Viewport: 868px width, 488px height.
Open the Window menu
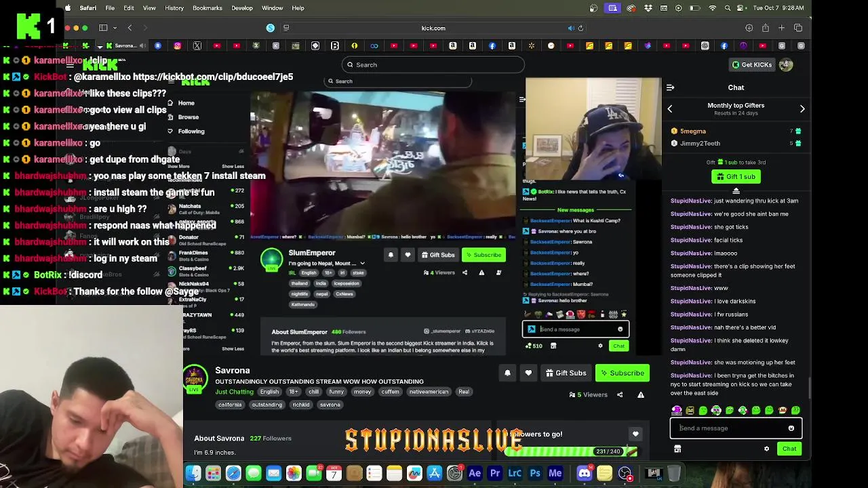pyautogui.click(x=272, y=8)
